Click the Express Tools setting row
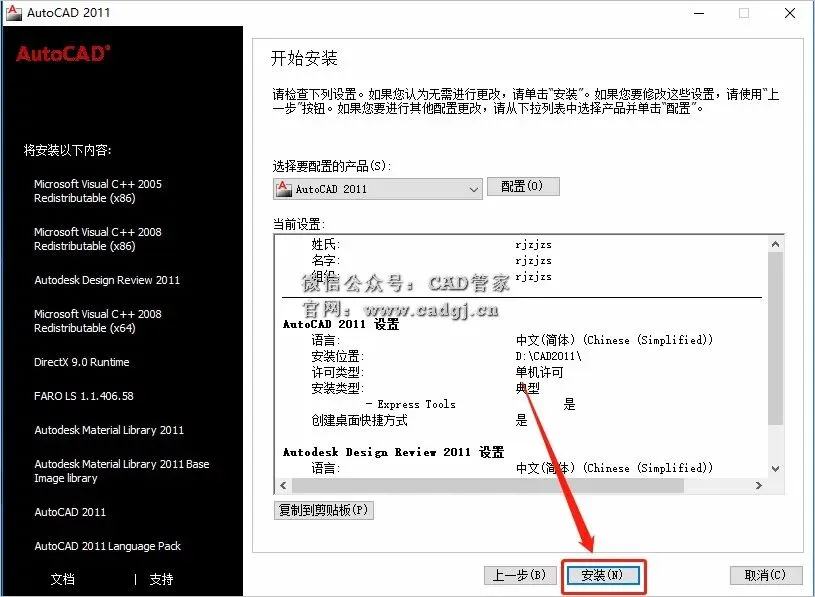The width and height of the screenshot is (815, 597). pyautogui.click(x=470, y=404)
